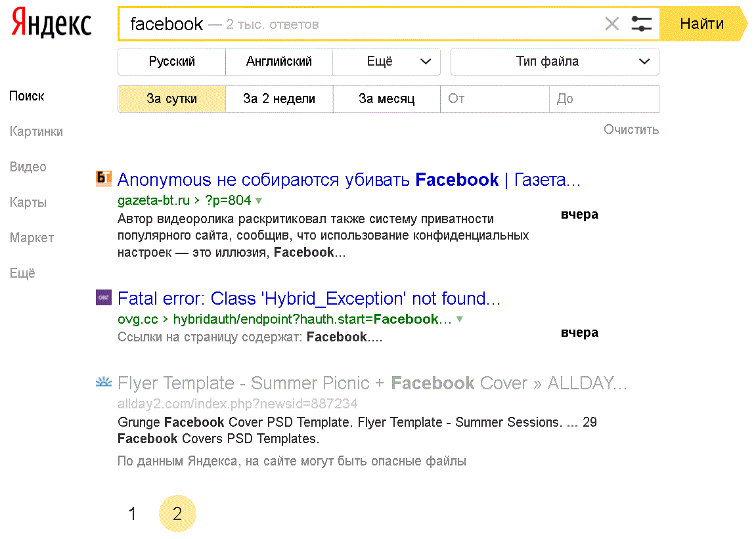Viewport: 756px width, 539px height.
Task: Click the Yandex logo
Action: click(52, 24)
